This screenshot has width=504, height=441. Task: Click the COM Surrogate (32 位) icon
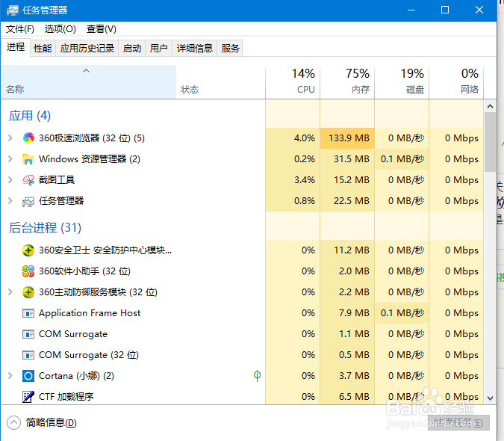pos(28,355)
